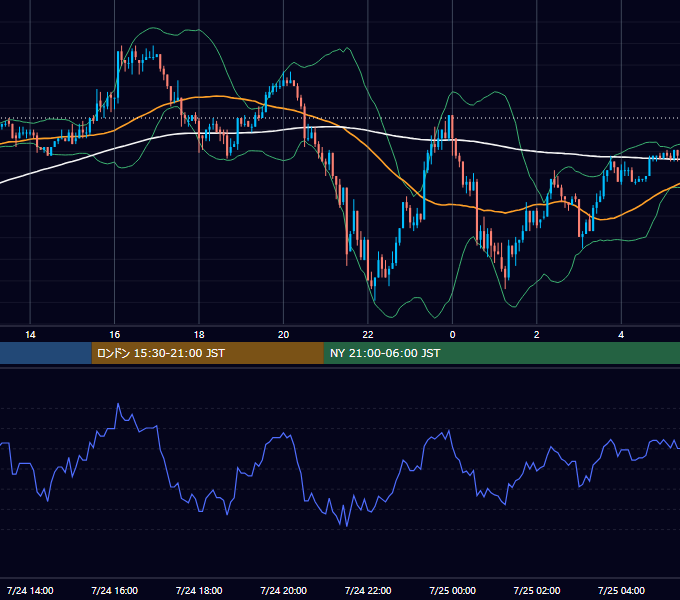Click the 7/25 04:00 label on indicator axis
The width and height of the screenshot is (680, 600).
tap(621, 590)
